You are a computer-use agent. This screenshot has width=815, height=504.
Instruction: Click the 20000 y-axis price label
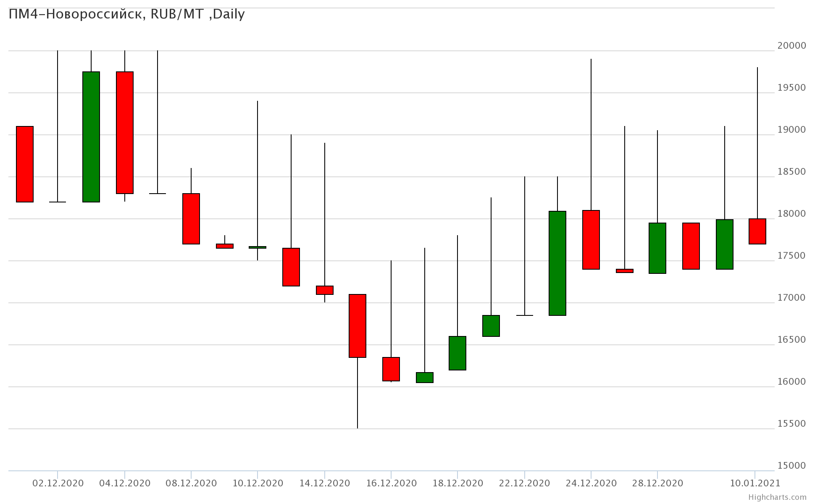click(x=791, y=46)
